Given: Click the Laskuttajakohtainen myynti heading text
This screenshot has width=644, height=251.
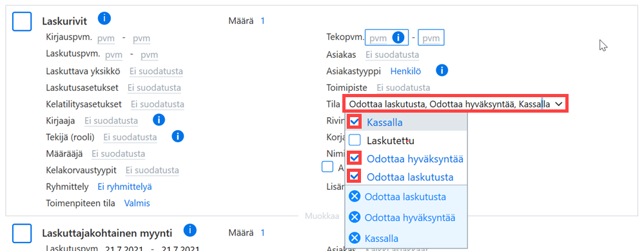Looking at the screenshot, I should point(107,234).
